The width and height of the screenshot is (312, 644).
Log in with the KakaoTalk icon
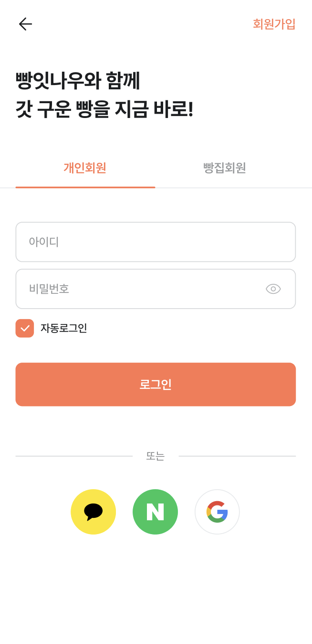pyautogui.click(x=93, y=512)
